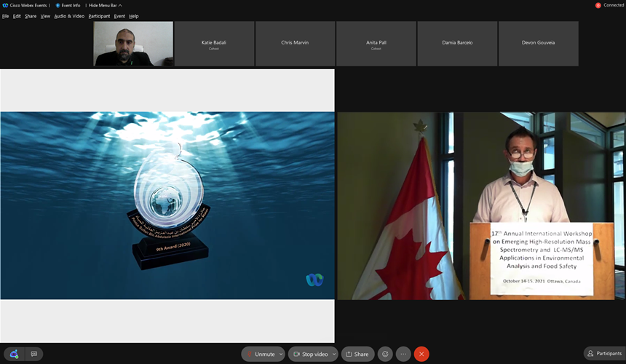Viewport: 626px width, 364px height.
Task: Click the Connected status indicator icon
Action: coord(598,5)
